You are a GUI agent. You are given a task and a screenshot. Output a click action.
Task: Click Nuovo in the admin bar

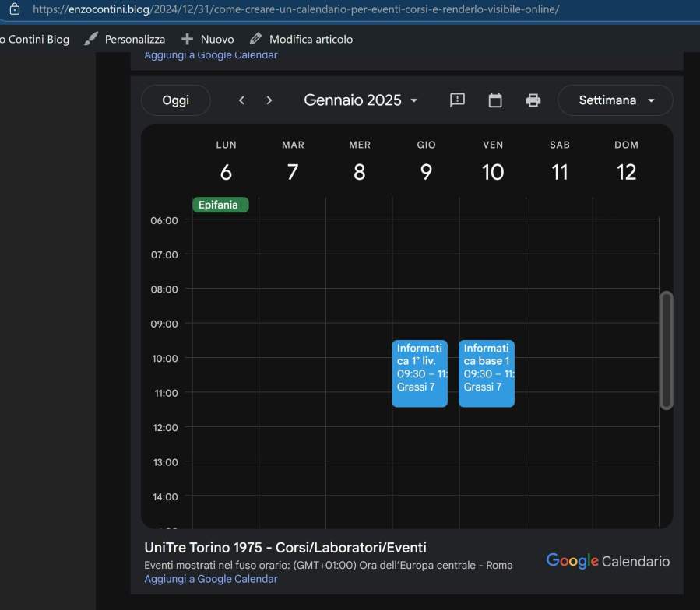tap(208, 39)
